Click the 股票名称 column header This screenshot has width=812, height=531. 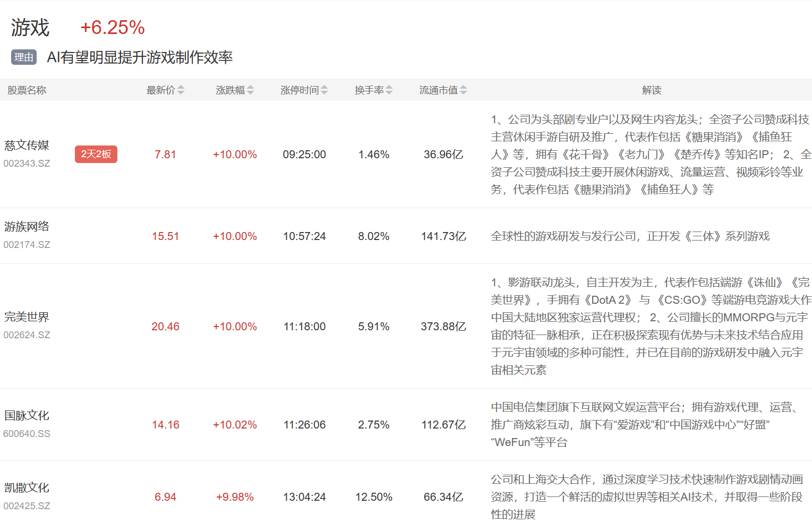27,90
